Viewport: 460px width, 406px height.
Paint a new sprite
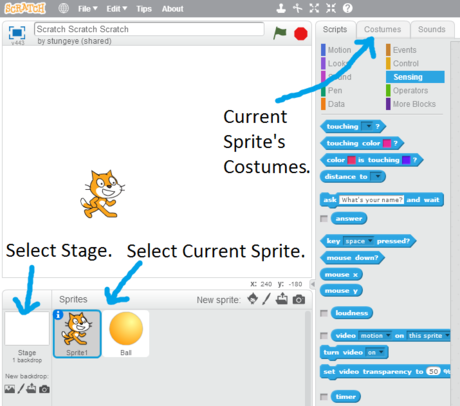click(266, 299)
